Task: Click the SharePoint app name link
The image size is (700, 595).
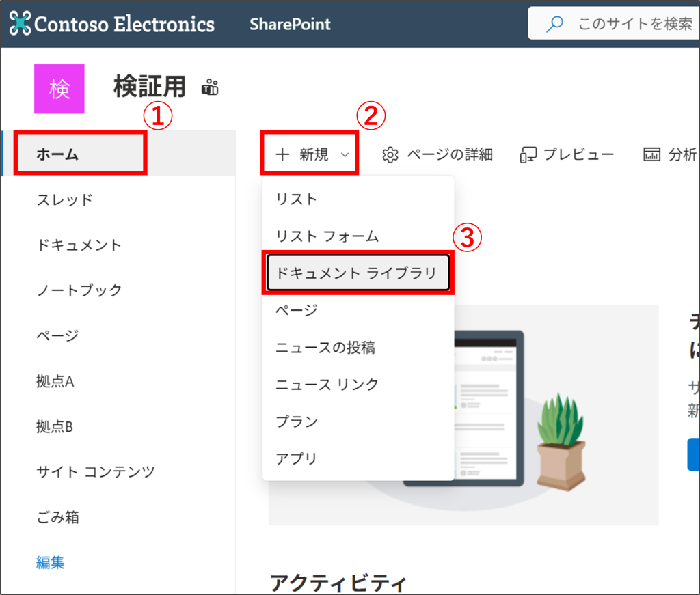Action: (290, 25)
